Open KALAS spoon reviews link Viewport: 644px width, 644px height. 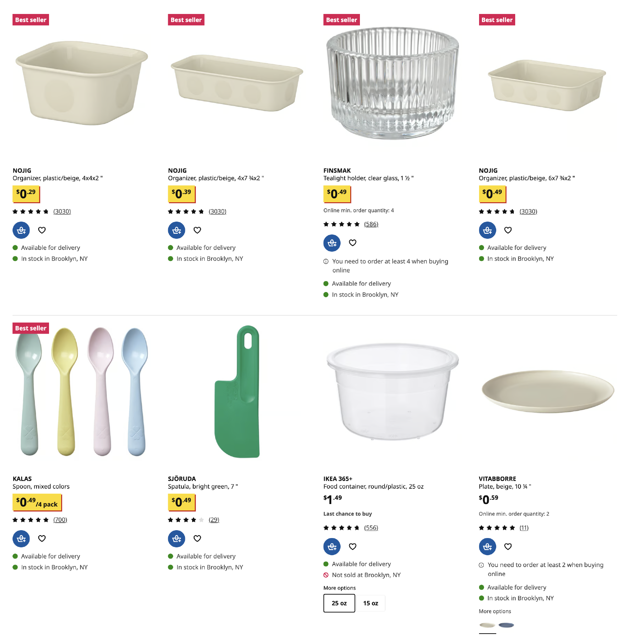point(60,519)
